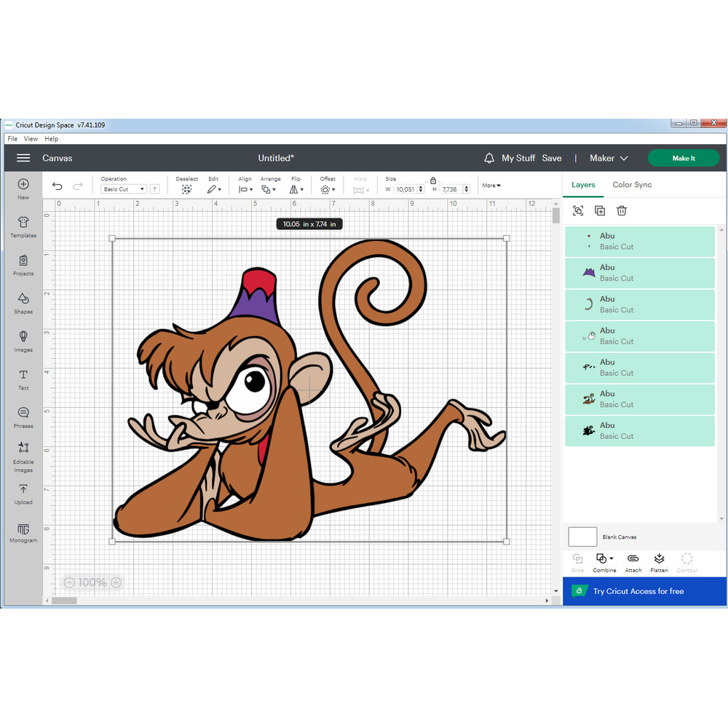Viewport: 728px width, 728px height.
Task: Switch to the Color Sync tab
Action: point(632,185)
